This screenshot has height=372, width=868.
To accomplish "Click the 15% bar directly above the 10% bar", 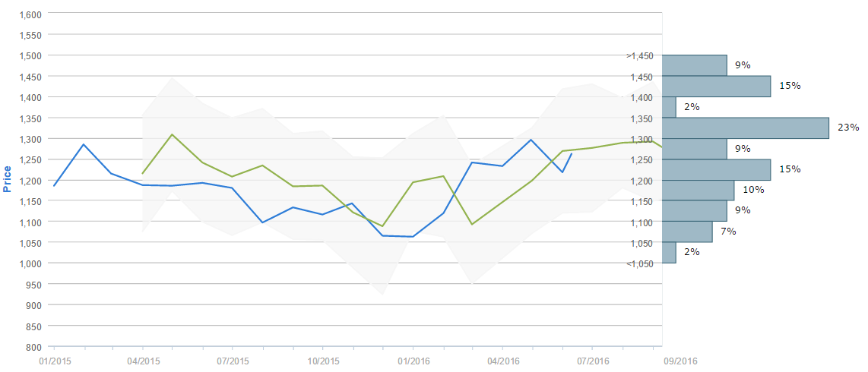I will click(x=716, y=169).
